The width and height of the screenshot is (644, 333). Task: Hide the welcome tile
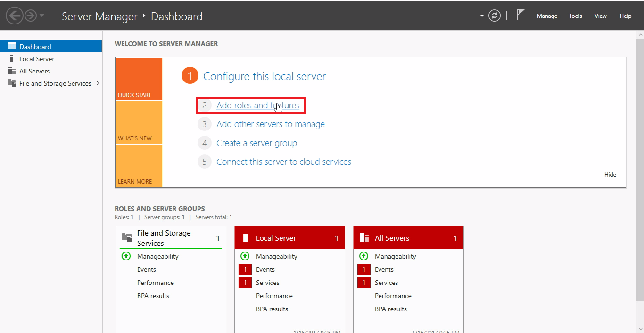coord(610,175)
